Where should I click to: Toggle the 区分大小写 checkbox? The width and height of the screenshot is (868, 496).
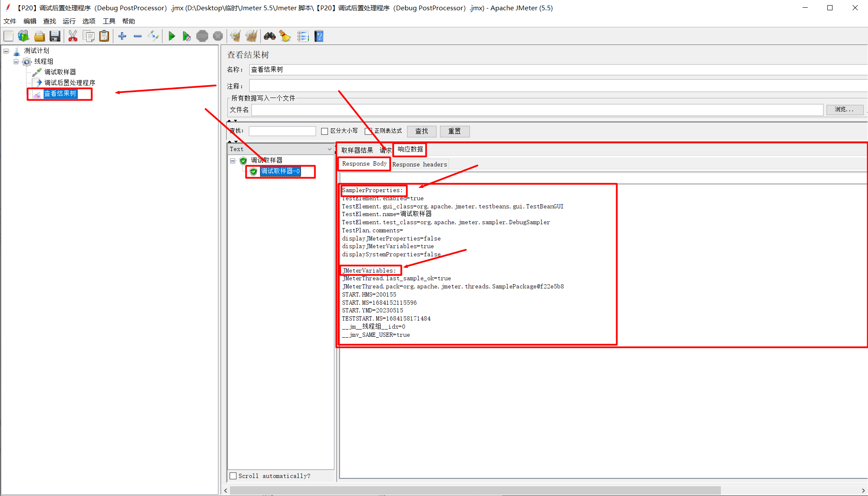tap(325, 131)
